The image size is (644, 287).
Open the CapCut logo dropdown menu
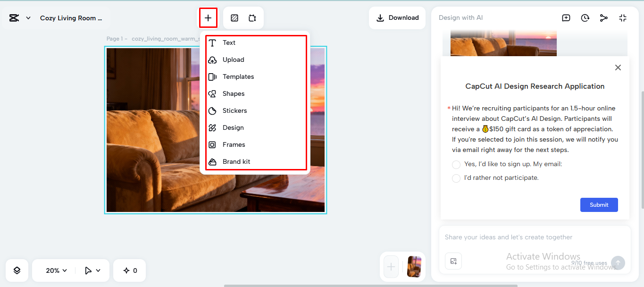pos(19,17)
